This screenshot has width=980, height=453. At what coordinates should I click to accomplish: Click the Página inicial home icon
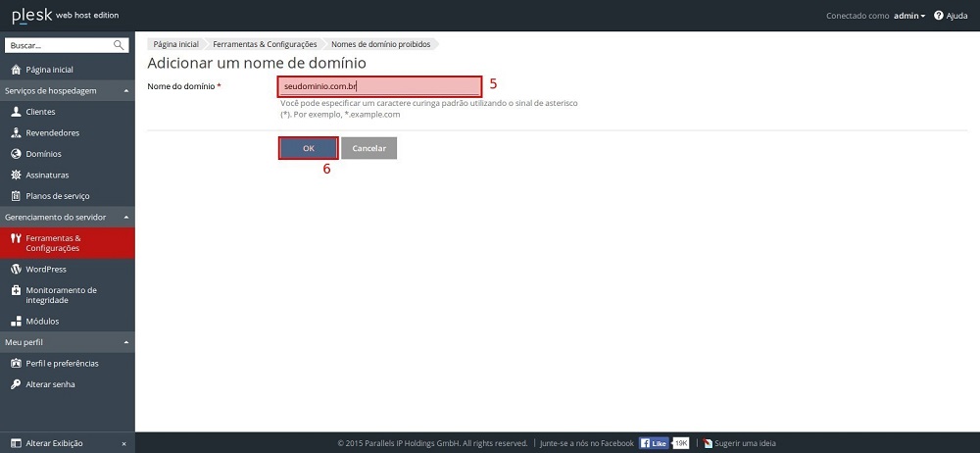pyautogui.click(x=16, y=70)
